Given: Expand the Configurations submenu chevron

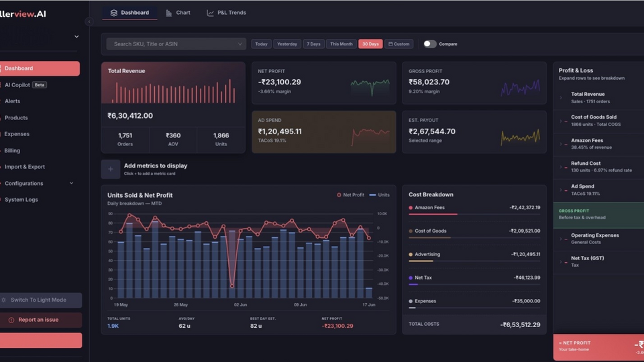Looking at the screenshot, I should pos(72,184).
